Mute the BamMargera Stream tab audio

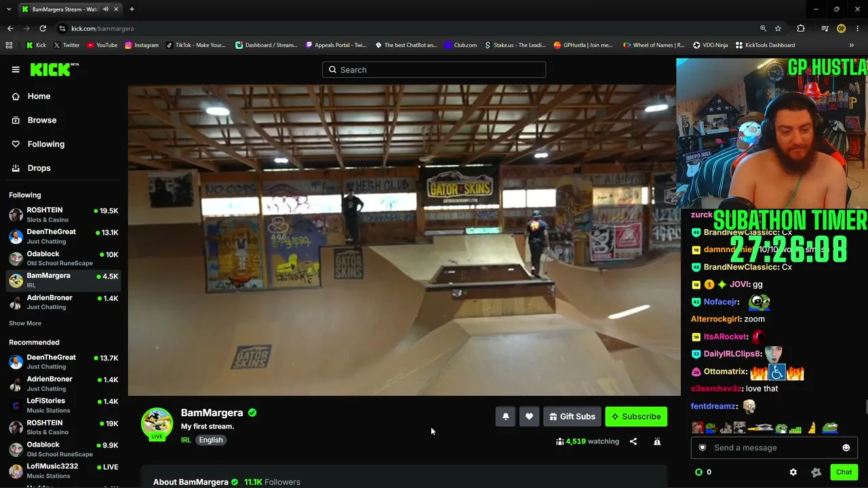point(106,9)
